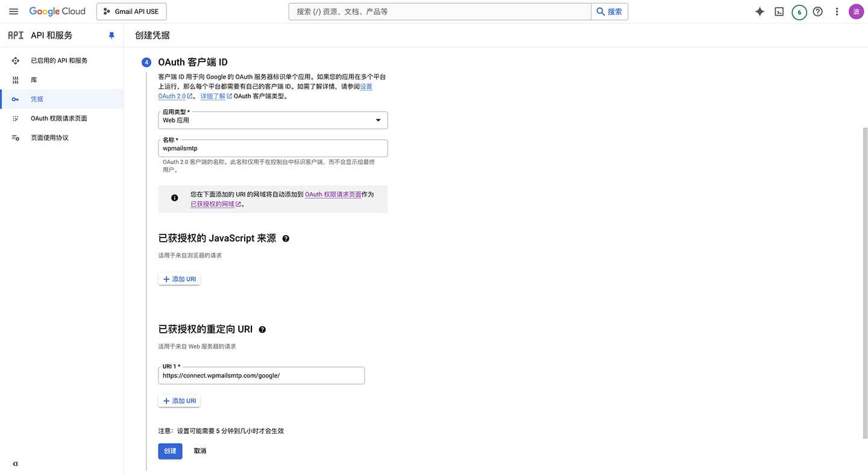
Task: Click the 已启用的 API 和服务 sidebar icon
Action: coord(16,60)
